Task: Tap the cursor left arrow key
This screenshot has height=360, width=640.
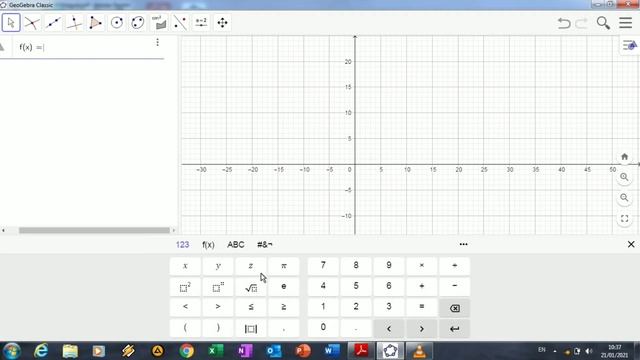Action: pyautogui.click(x=389, y=329)
